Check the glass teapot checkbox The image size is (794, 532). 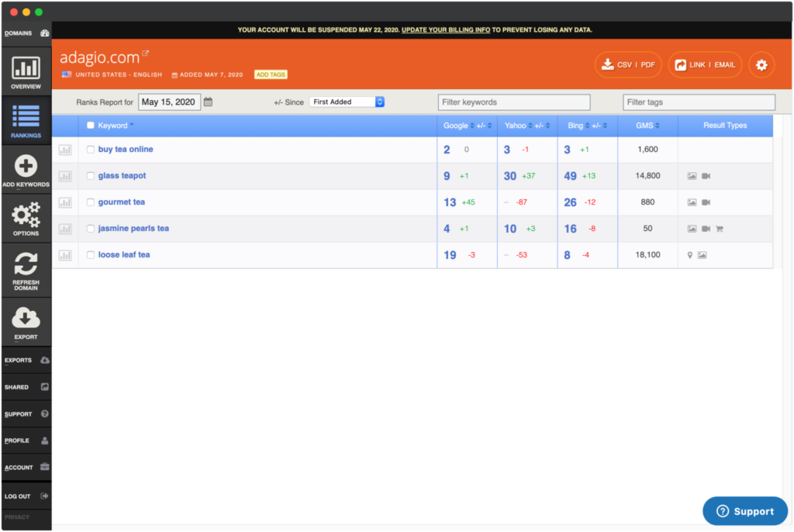(90, 176)
